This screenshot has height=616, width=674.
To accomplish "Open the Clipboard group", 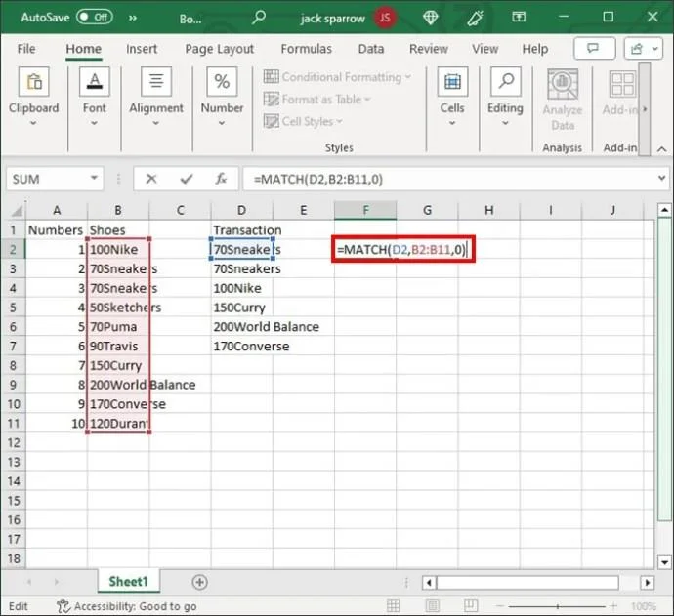I will pos(34,98).
